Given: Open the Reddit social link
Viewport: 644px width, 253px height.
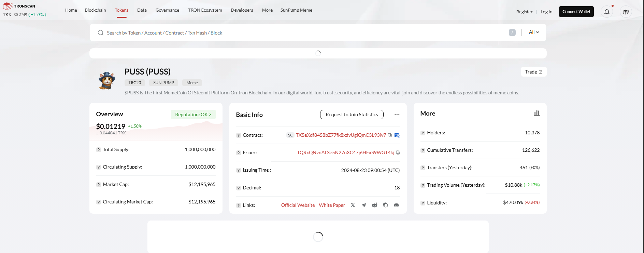Looking at the screenshot, I should [x=375, y=205].
